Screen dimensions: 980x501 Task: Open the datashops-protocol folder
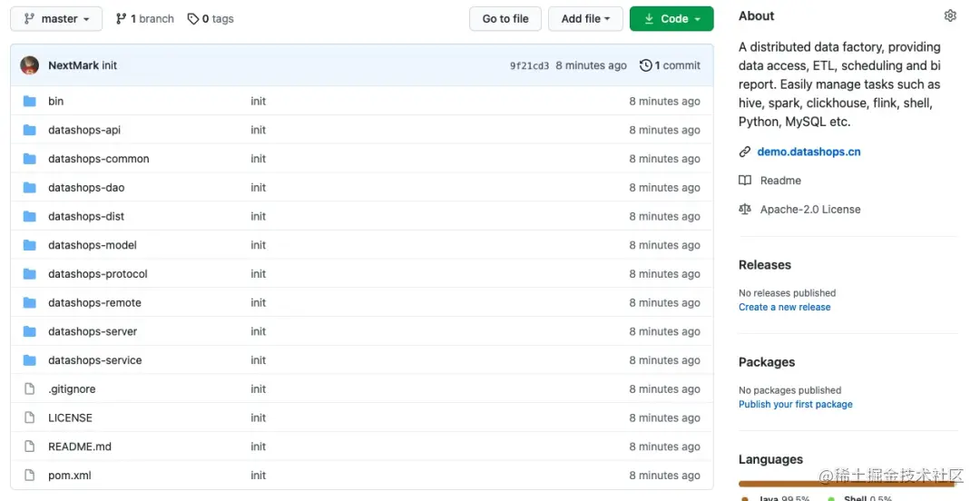pos(98,274)
